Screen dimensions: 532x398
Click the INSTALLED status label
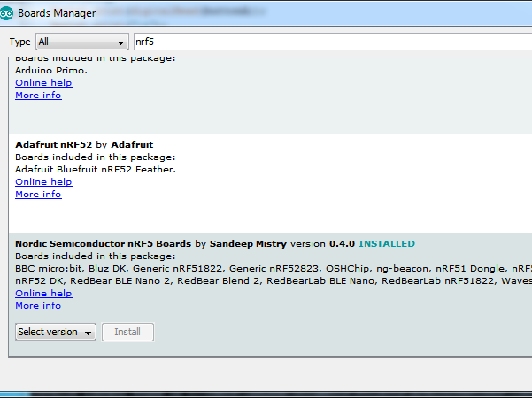(387, 244)
